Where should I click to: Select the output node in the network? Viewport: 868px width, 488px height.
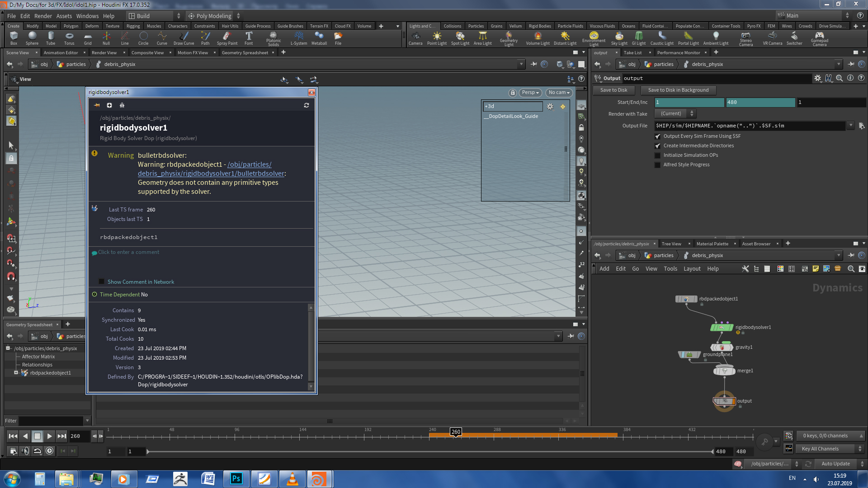click(724, 401)
